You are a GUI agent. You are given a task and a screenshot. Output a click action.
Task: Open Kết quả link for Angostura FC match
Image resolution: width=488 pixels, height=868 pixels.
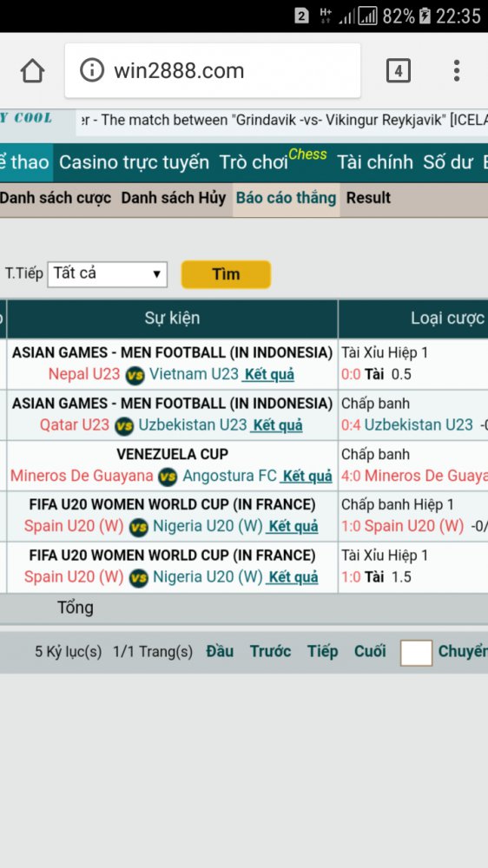307,476
